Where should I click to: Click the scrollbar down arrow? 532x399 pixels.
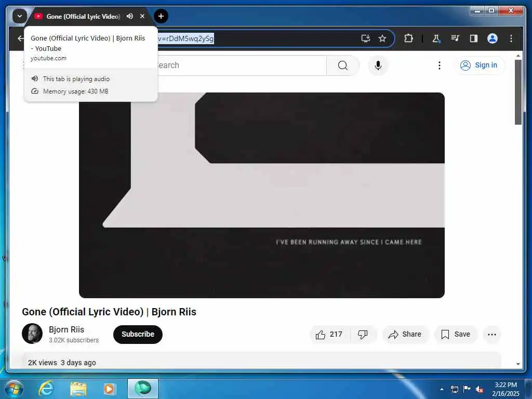tap(518, 364)
